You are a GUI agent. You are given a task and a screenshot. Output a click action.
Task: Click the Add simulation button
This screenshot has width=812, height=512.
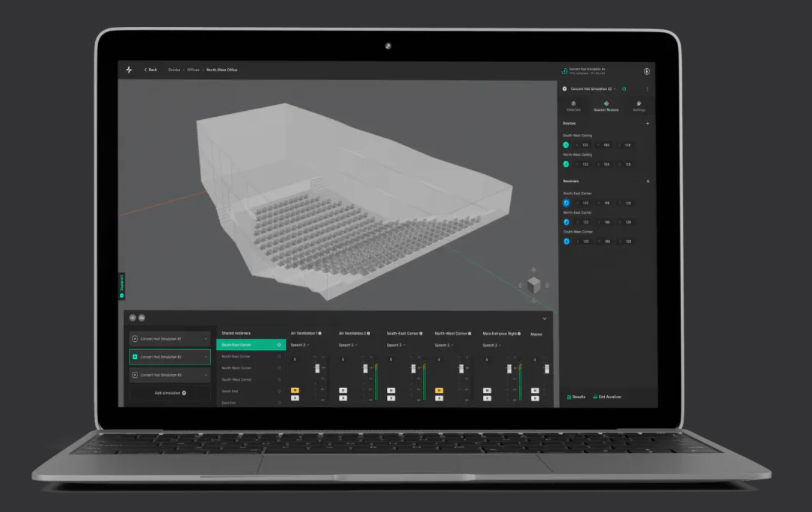click(170, 393)
